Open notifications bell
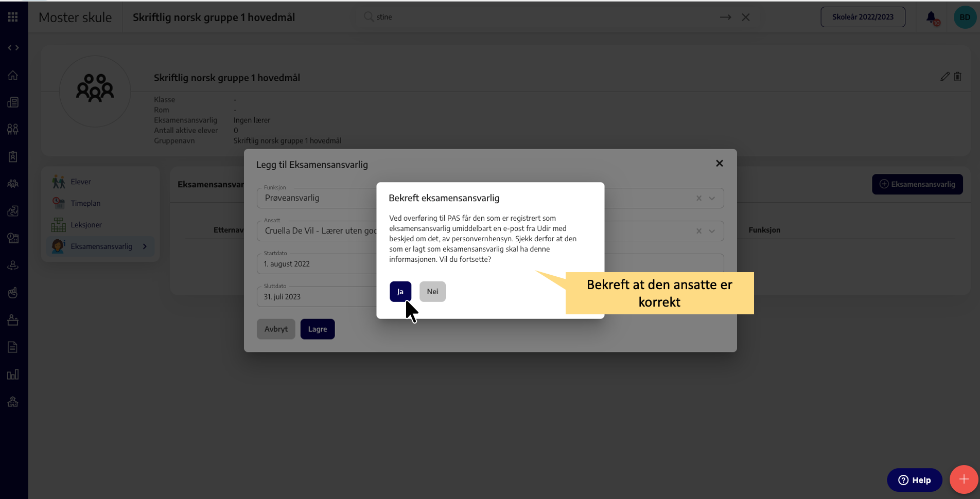The width and height of the screenshot is (980, 499). click(932, 18)
